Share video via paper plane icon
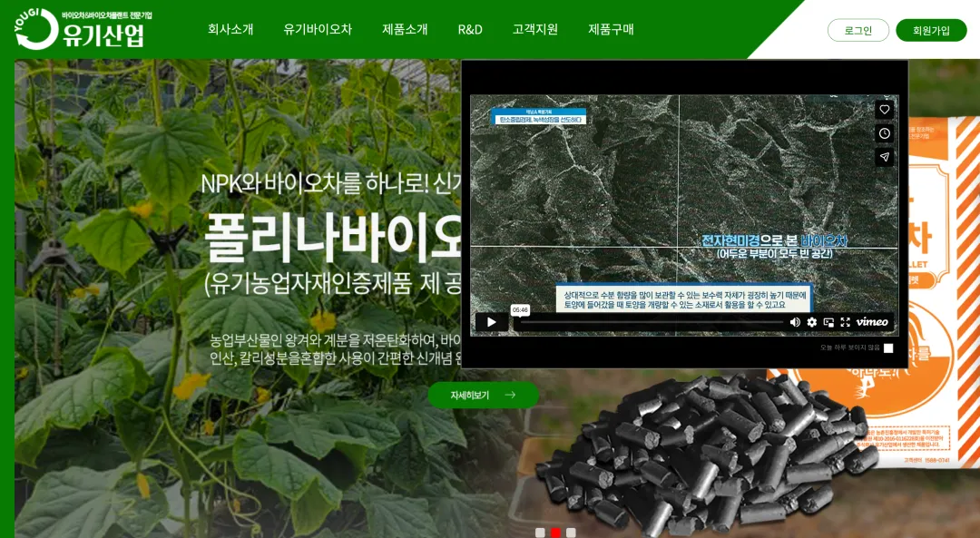 (x=885, y=158)
